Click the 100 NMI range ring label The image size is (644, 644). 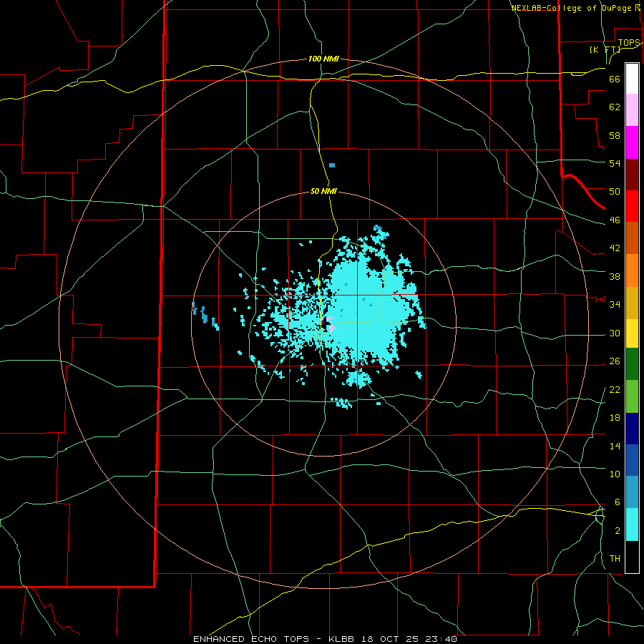coord(323,59)
